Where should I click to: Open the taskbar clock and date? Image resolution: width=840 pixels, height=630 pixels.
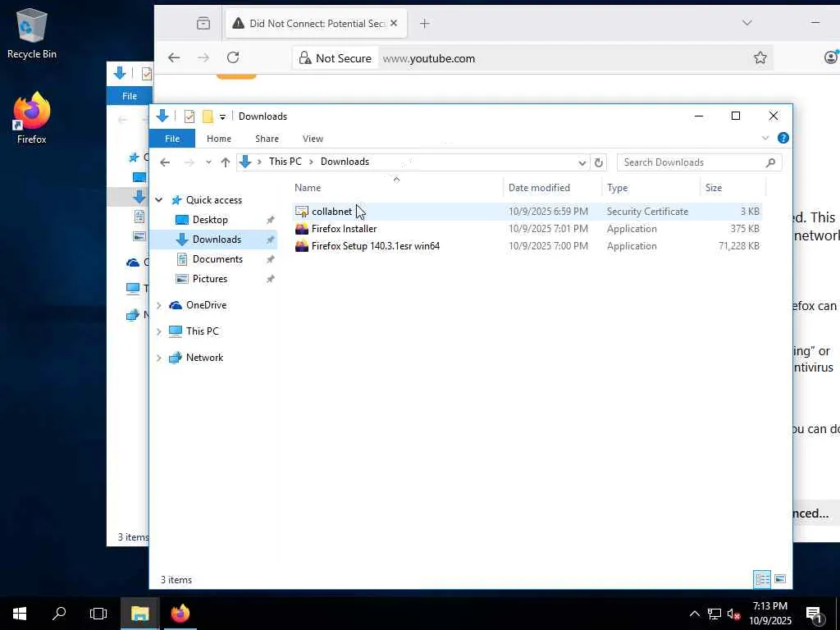[769, 614]
